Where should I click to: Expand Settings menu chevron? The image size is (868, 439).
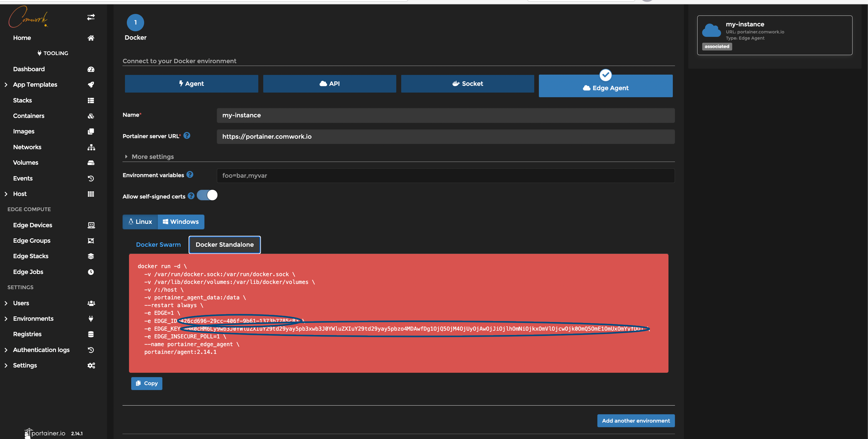point(6,366)
